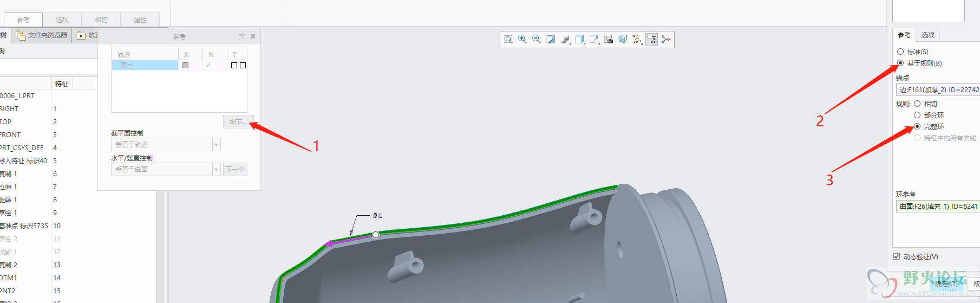The width and height of the screenshot is (980, 303).
Task: Select the 标准(S) radio button
Action: tap(900, 51)
